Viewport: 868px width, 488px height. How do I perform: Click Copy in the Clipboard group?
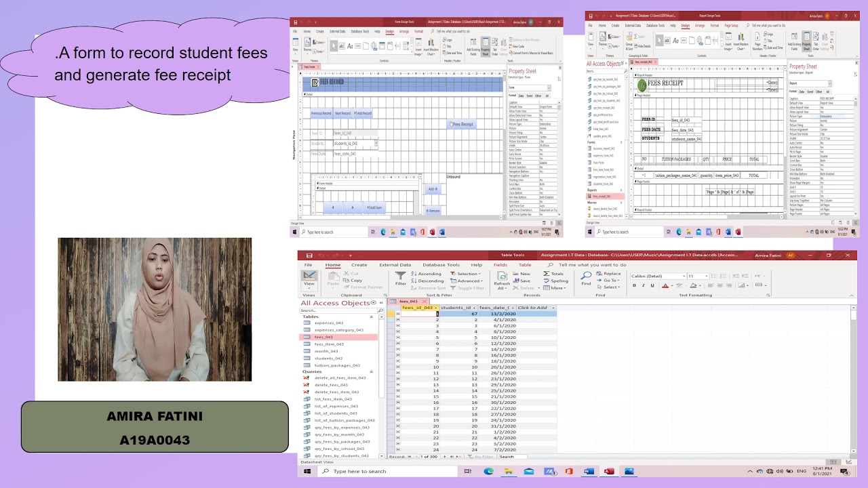(x=353, y=280)
